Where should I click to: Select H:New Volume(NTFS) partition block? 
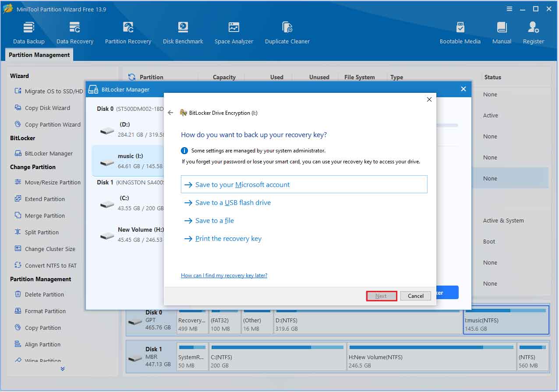pos(431,357)
